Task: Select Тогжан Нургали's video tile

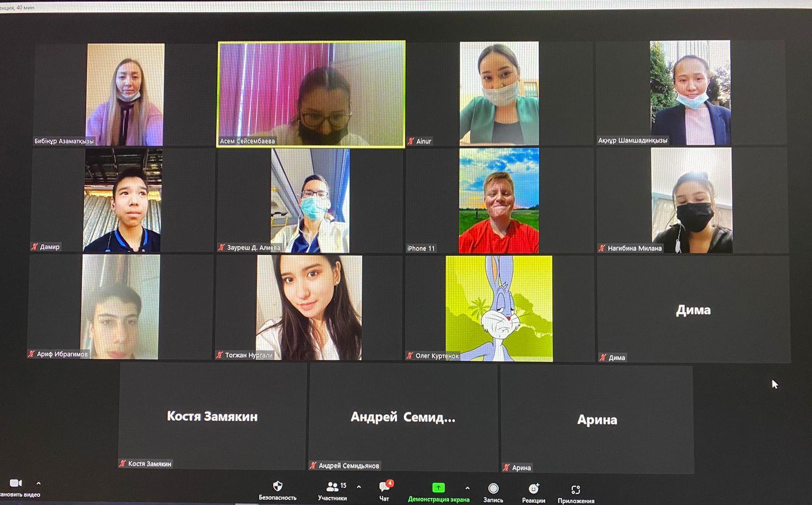Action: pyautogui.click(x=309, y=307)
